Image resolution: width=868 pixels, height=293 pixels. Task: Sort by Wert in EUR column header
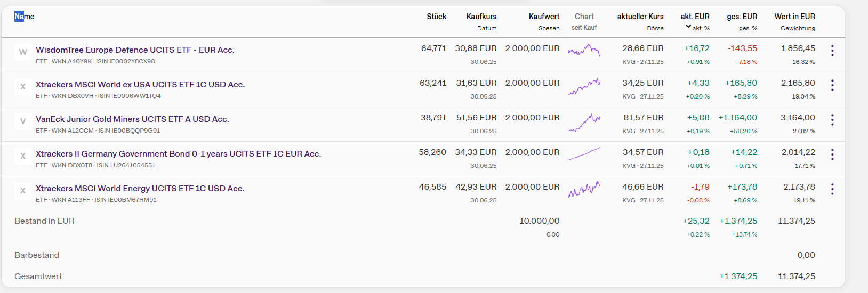click(x=794, y=17)
